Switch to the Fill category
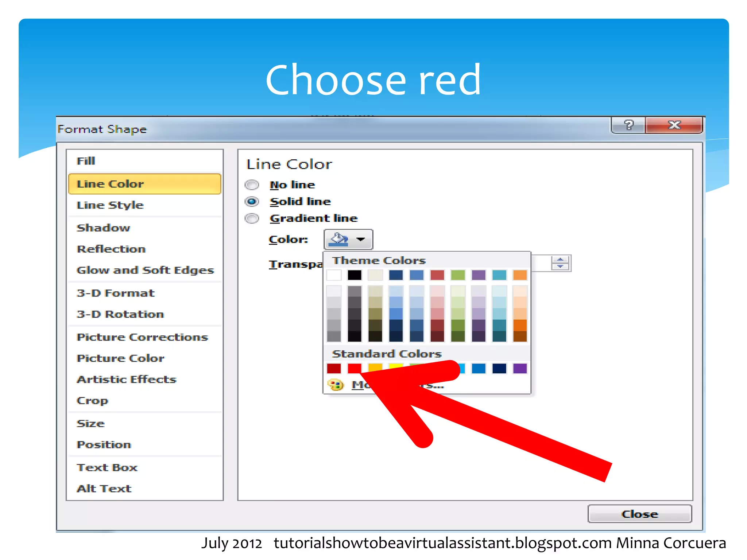 pos(86,161)
